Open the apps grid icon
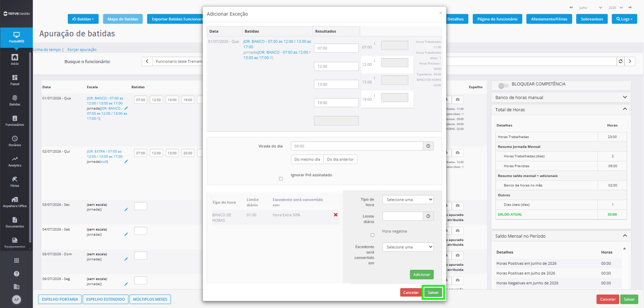Image resolution: width=644 pixels, height=308 pixels. [17, 261]
